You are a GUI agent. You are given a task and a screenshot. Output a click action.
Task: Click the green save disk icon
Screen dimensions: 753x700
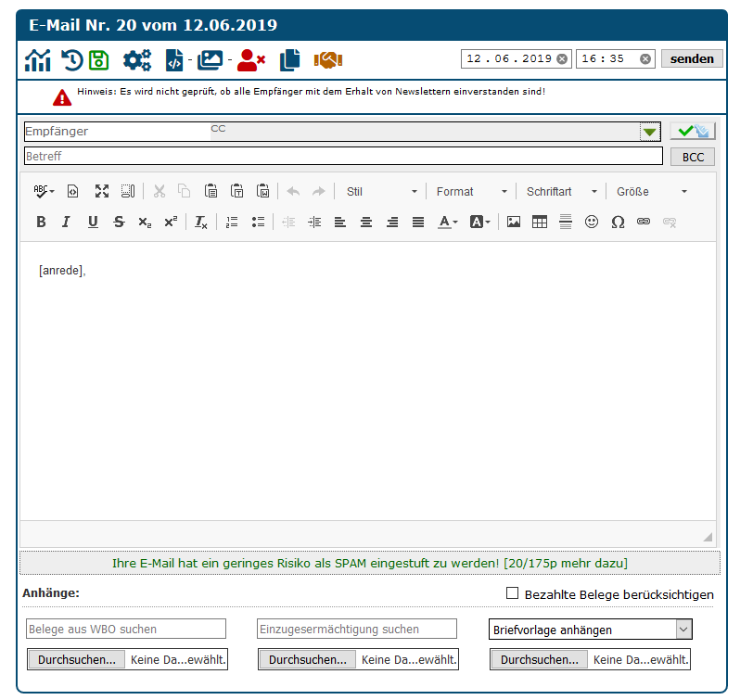99,60
